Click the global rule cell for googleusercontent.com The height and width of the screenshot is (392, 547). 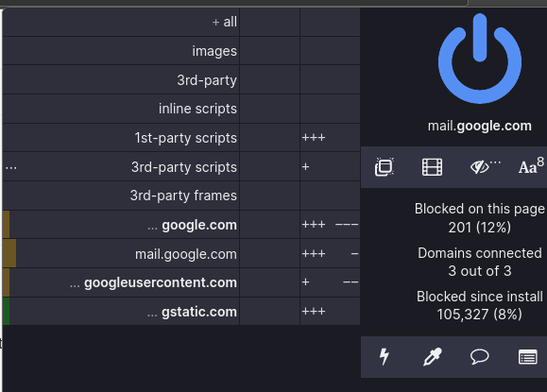[269, 282]
